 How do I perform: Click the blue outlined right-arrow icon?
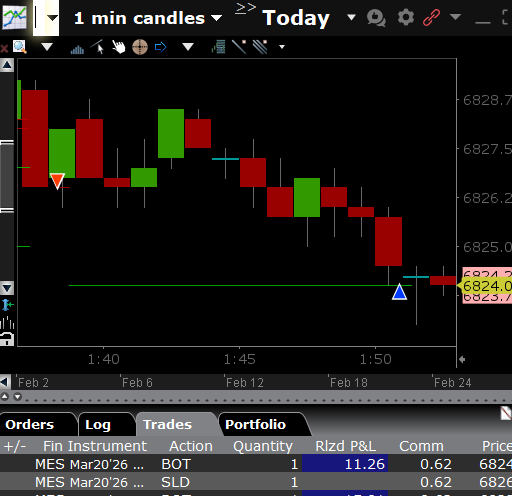160,47
